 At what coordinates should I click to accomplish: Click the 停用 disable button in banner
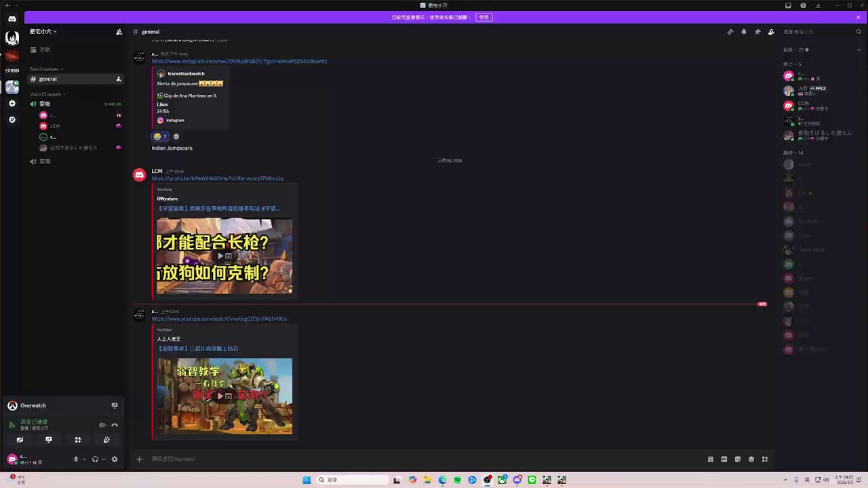[x=484, y=17]
